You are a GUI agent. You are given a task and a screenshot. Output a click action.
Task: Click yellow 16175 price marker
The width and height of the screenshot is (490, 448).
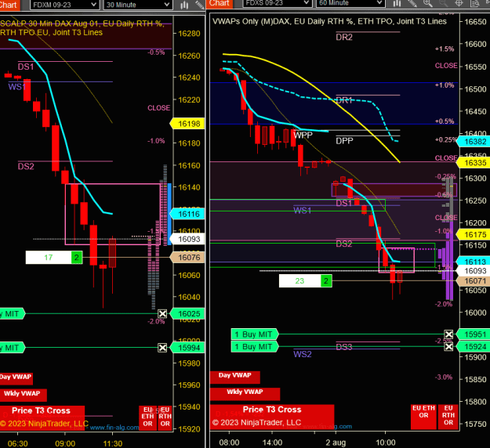pyautogui.click(x=473, y=234)
